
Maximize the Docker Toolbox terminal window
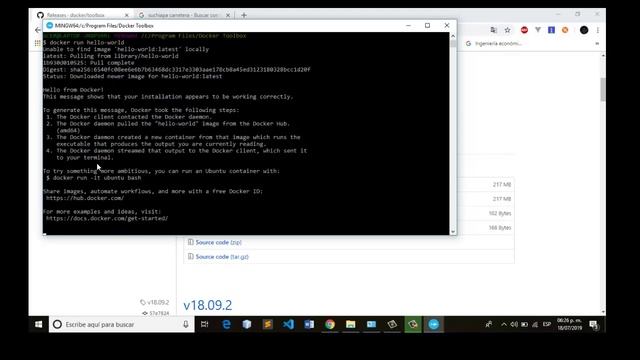pyautogui.click(x=427, y=25)
